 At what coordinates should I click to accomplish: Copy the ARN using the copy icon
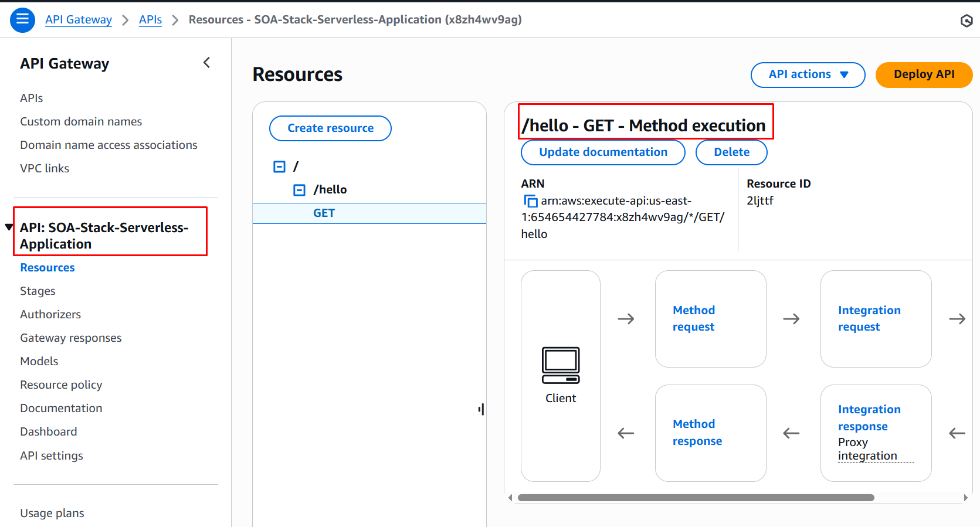530,201
